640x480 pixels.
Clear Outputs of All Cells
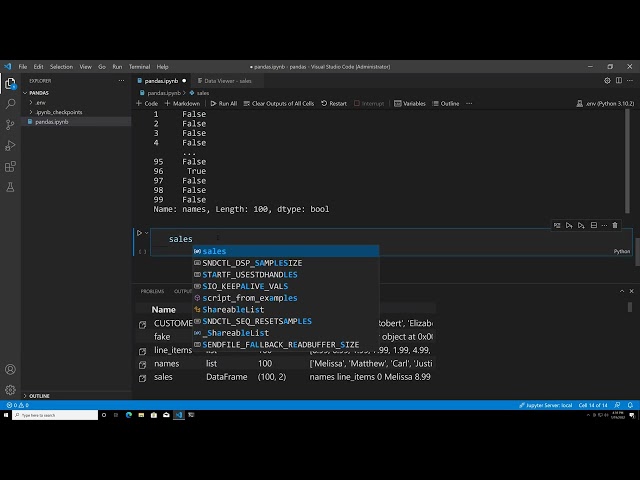[279, 104]
